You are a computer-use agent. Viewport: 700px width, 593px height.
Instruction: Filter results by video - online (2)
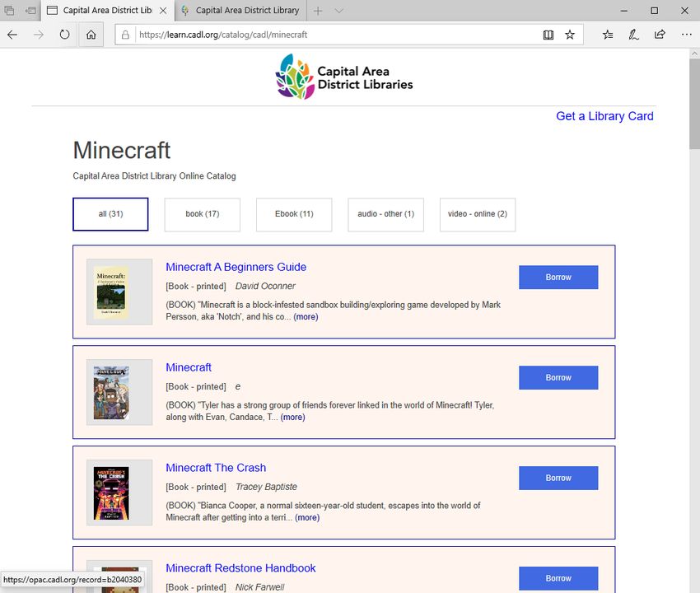478,214
